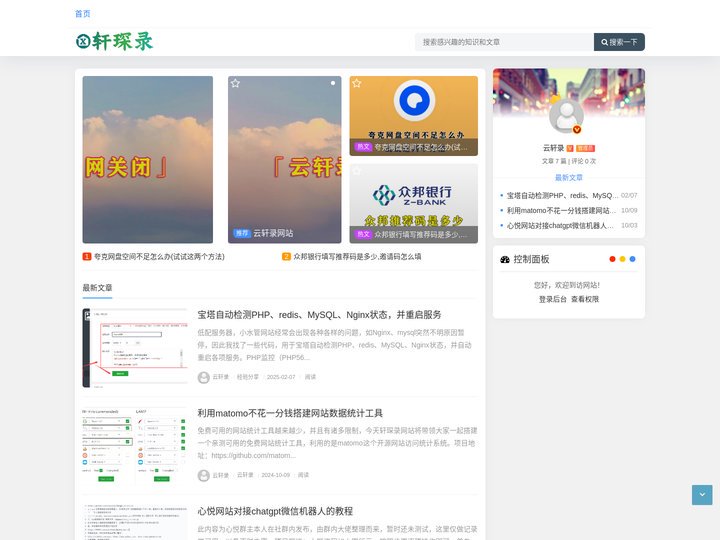Click the 云轩录 author name in sidebar
720x540 pixels.
point(553,148)
